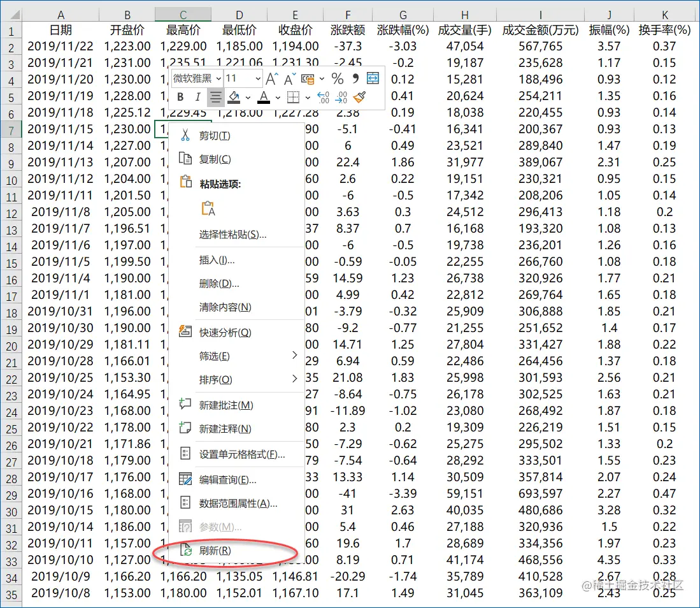The width and height of the screenshot is (700, 608).
Task: Toggle center alignment in mini toolbar
Action: [215, 97]
